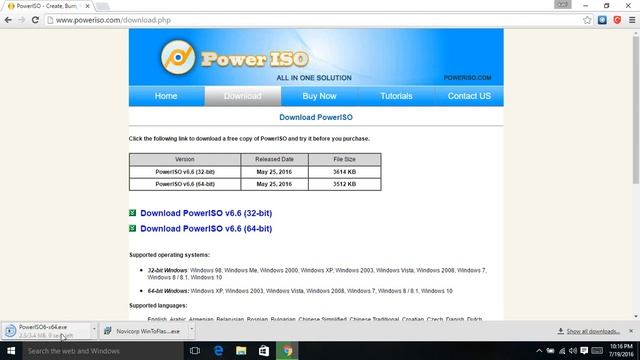This screenshot has height=360, width=640.
Task: Click the PowerISO v6.6 (64-bit) table cell
Action: pos(185,184)
